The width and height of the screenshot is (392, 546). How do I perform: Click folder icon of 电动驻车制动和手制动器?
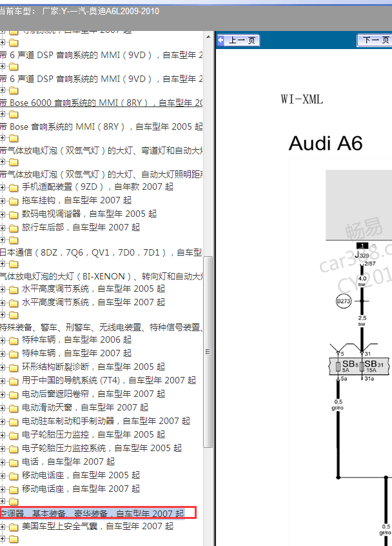14,422
